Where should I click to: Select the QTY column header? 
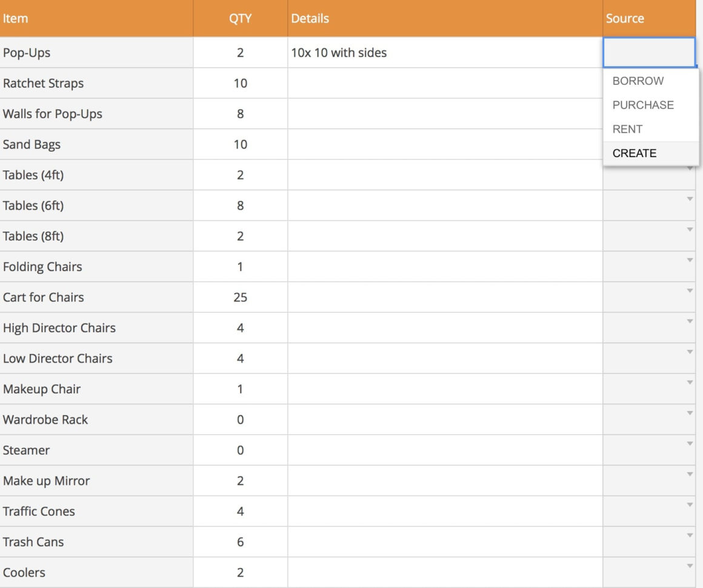[240, 18]
